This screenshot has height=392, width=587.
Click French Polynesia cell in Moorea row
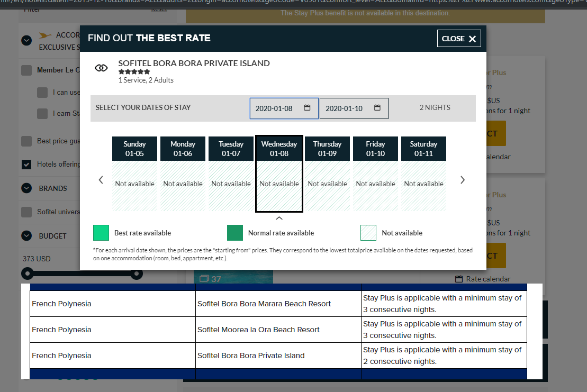(113, 330)
